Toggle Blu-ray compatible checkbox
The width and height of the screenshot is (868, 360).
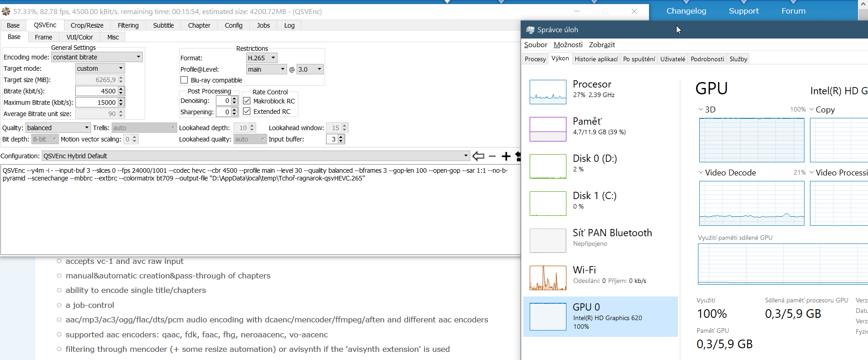point(184,80)
